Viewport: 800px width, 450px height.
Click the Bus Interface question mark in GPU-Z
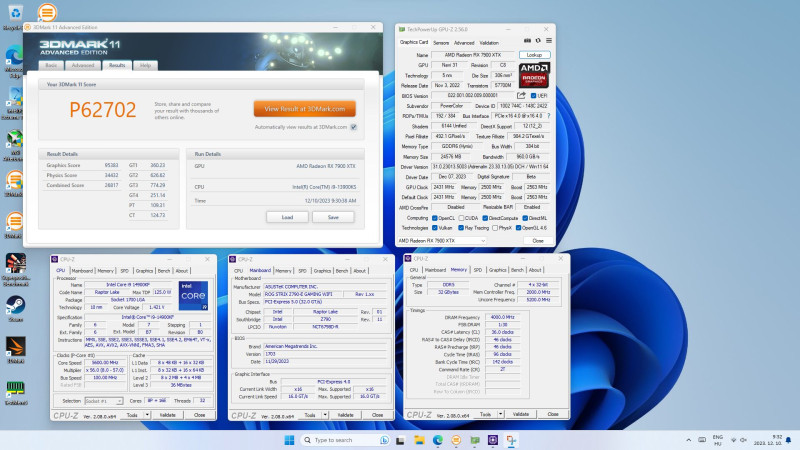548,116
